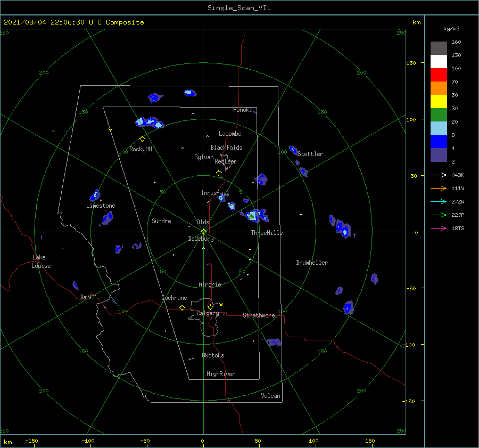Click the Innisfail label on the map
The image size is (479, 448).
point(215,193)
